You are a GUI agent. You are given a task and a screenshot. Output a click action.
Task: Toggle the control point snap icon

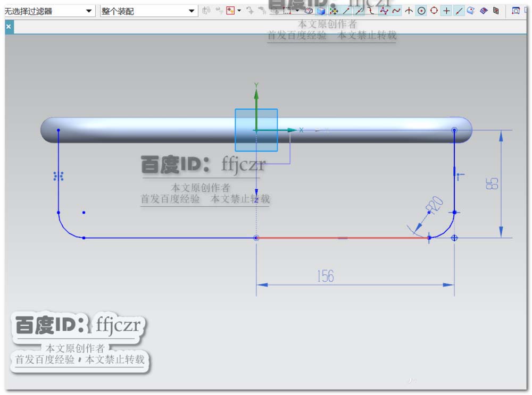(384, 11)
